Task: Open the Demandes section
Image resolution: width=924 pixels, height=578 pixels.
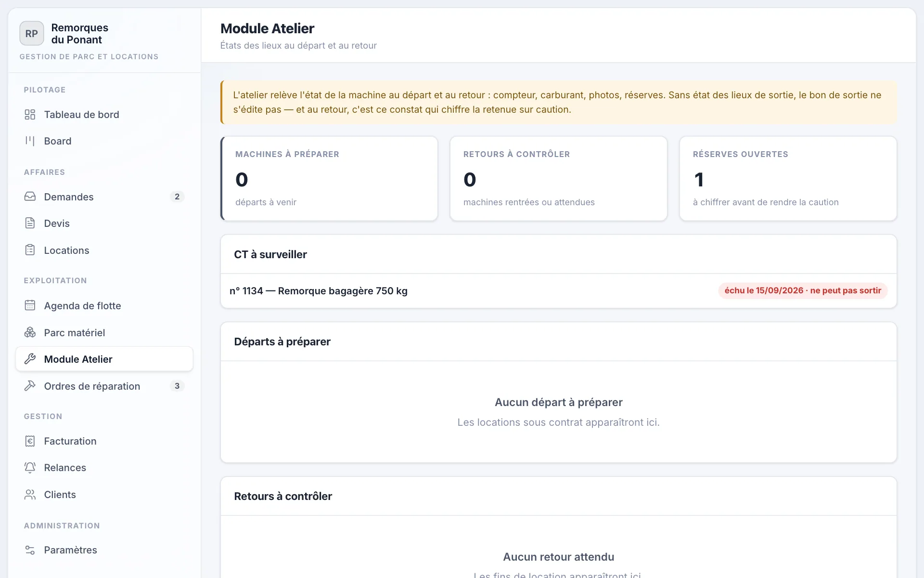Action: 104,197
